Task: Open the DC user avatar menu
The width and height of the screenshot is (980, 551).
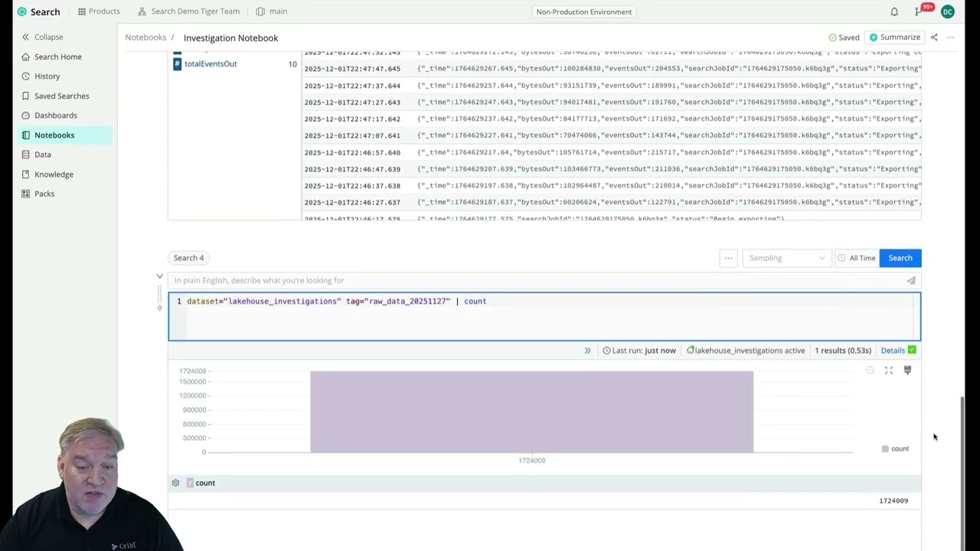Action: (x=948, y=11)
